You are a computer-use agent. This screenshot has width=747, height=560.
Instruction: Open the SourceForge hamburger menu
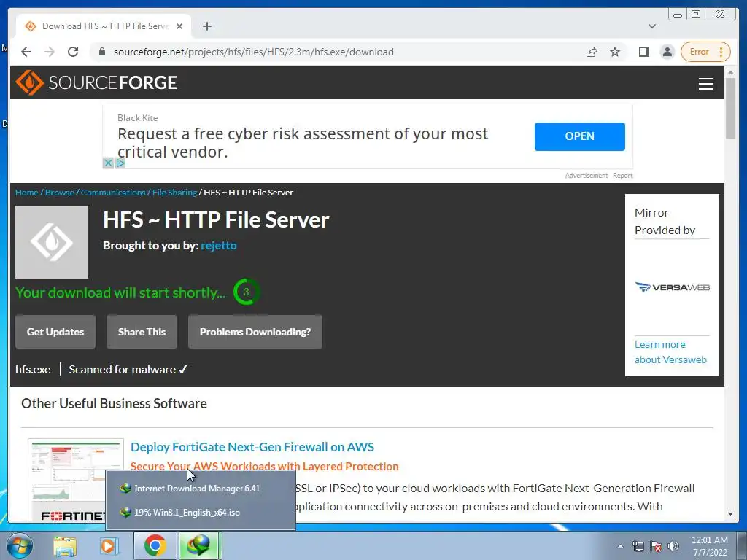[705, 83]
